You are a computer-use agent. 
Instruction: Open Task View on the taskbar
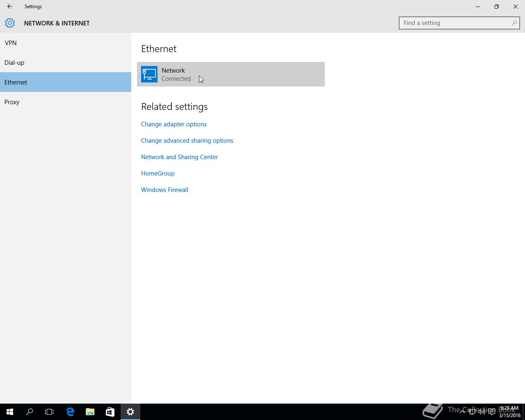coord(49,412)
